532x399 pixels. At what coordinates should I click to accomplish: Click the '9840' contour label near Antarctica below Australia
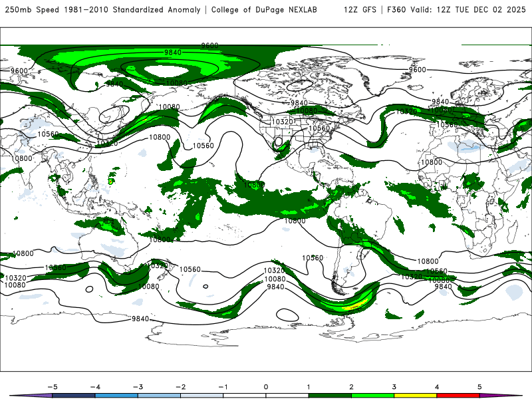point(140,319)
